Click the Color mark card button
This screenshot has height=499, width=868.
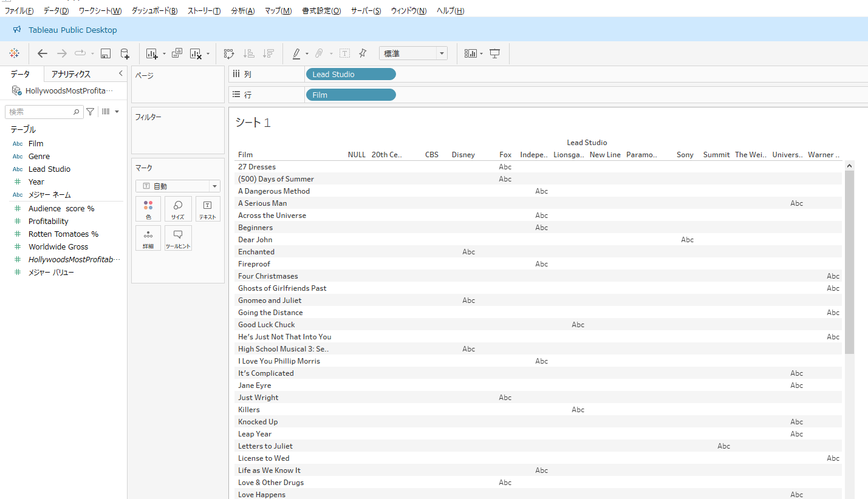click(x=148, y=209)
